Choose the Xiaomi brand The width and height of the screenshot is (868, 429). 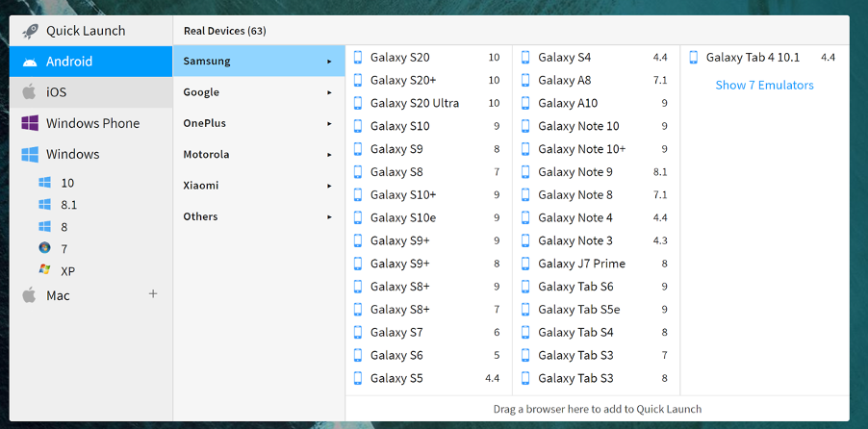click(x=259, y=185)
